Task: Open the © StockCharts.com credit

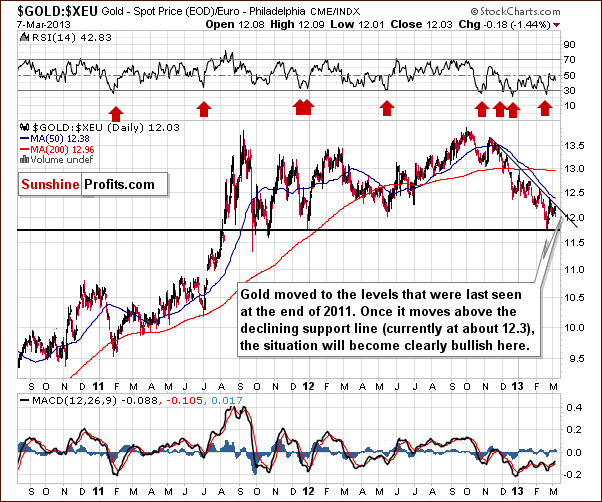Action: (x=515, y=12)
